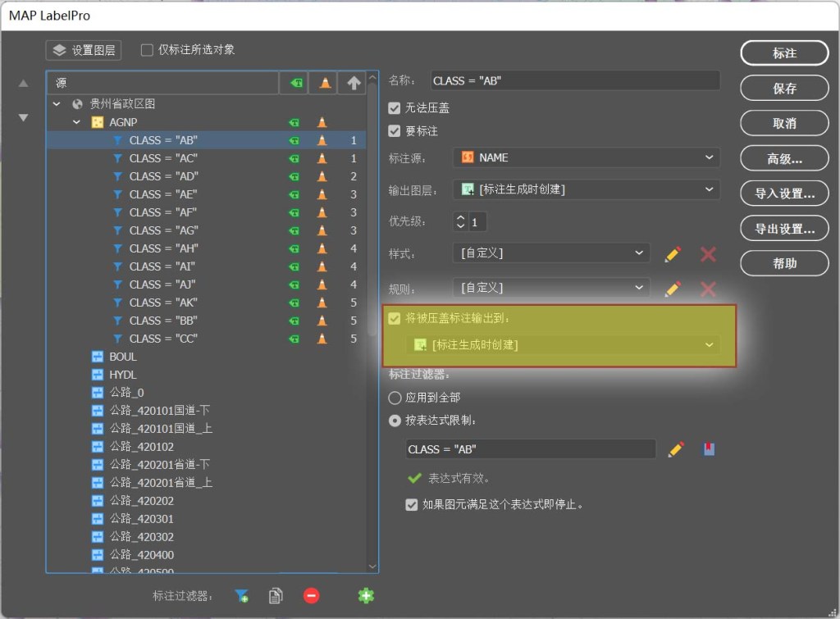Open the 标注源 NAME dropdown

click(586, 157)
